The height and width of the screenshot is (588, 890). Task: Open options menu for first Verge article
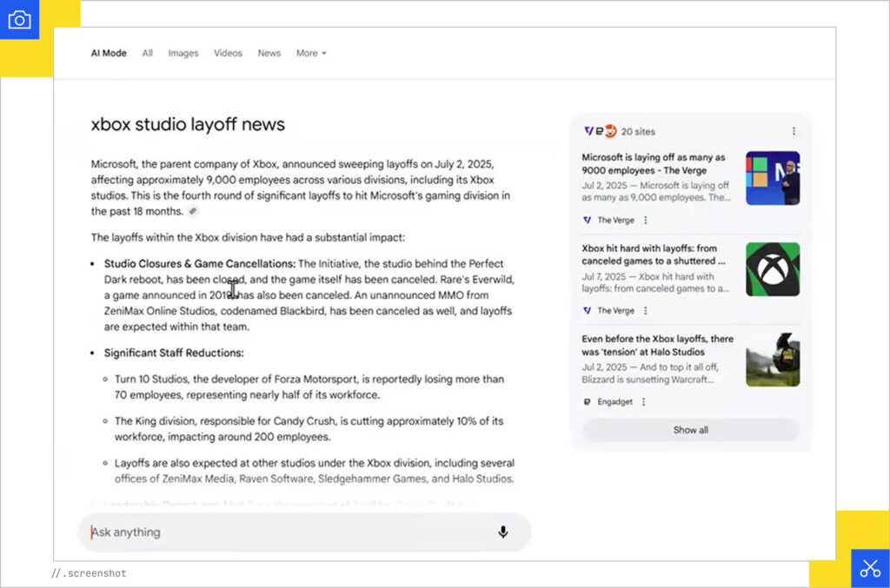coord(645,221)
